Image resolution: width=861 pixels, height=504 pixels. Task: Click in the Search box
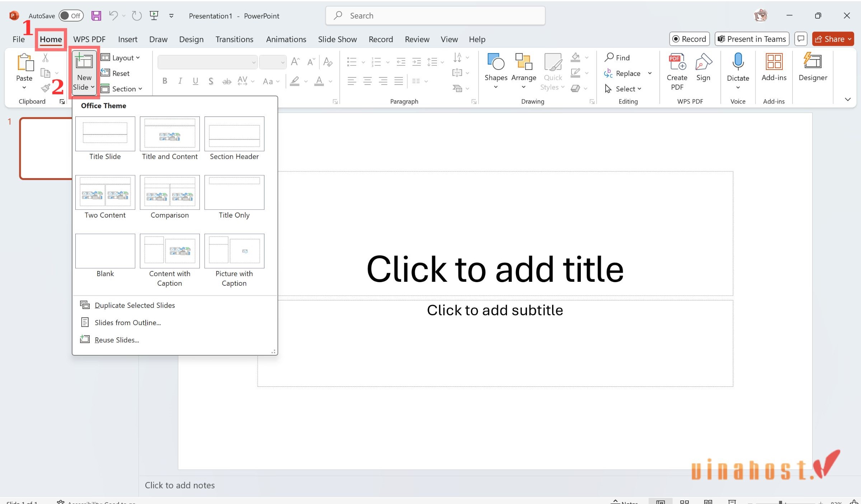435,15
